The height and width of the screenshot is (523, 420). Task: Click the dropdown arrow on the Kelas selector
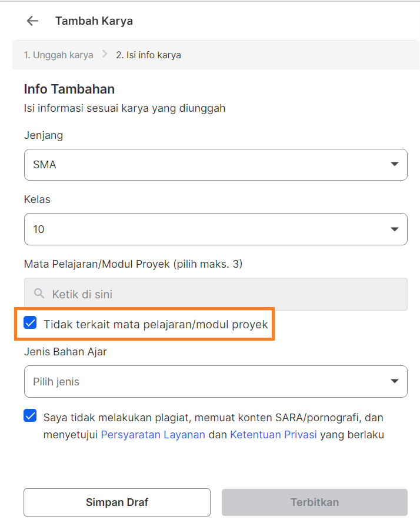395,229
